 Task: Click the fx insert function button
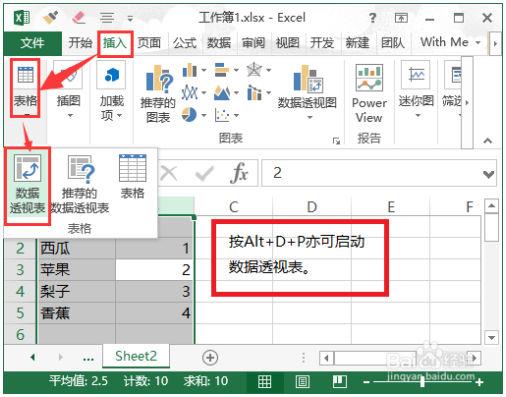(x=239, y=173)
